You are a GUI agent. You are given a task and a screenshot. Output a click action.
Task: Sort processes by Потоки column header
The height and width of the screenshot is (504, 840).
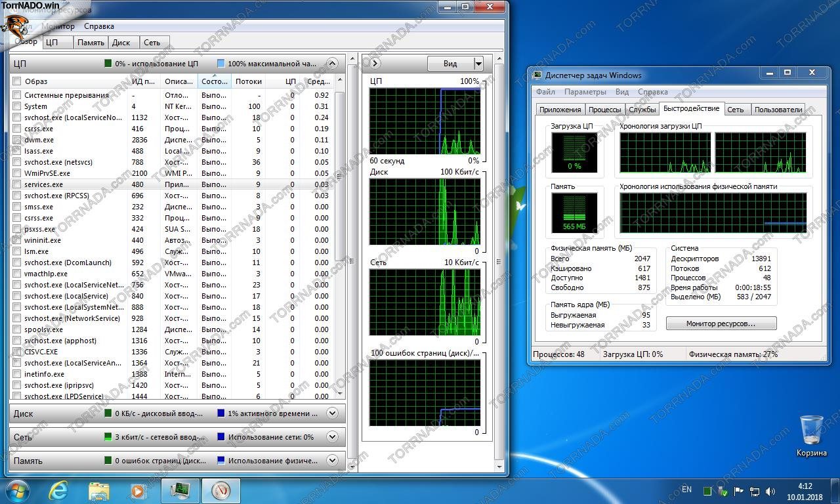tap(248, 81)
